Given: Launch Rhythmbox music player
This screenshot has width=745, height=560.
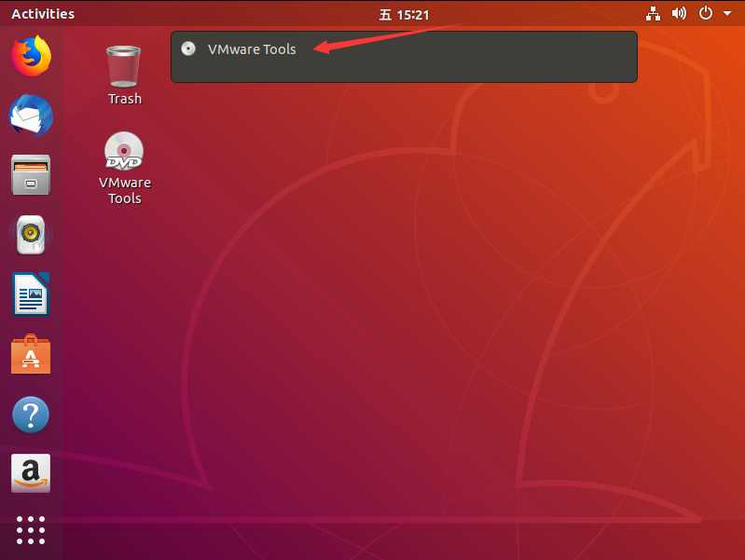Looking at the screenshot, I should [x=31, y=235].
